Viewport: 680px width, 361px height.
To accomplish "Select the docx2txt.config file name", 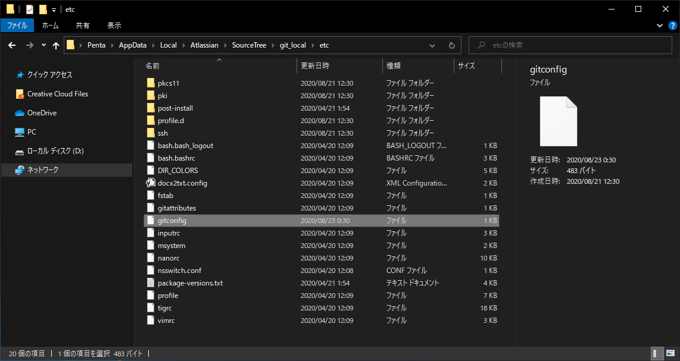I will coord(182,183).
